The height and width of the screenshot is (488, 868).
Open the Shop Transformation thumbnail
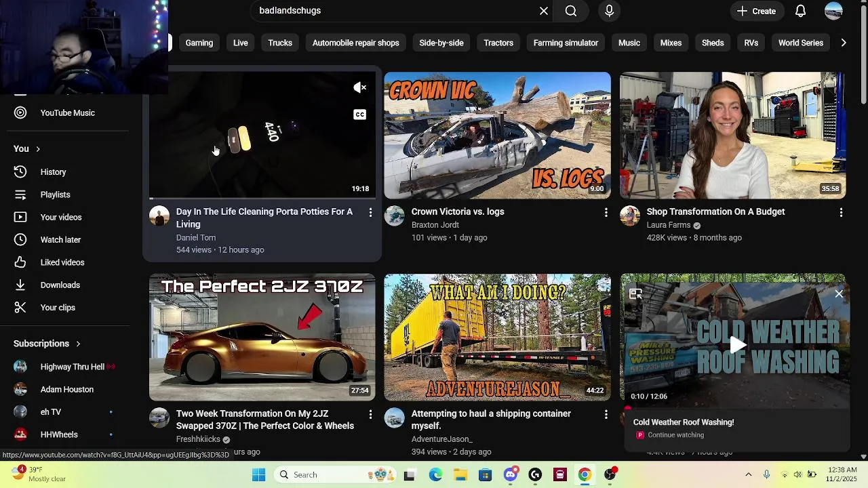pos(733,136)
